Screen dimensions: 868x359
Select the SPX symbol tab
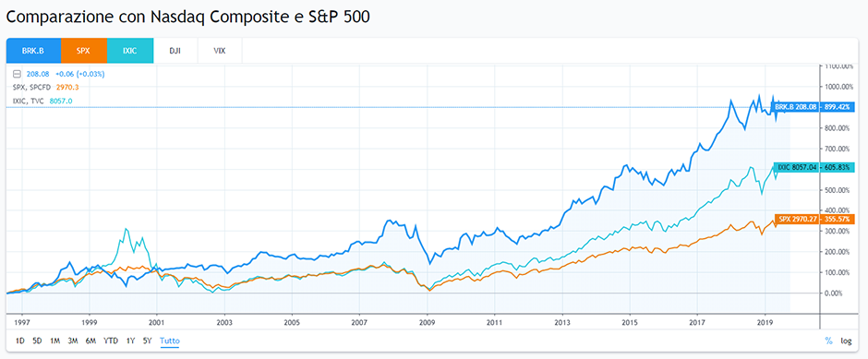click(x=84, y=51)
